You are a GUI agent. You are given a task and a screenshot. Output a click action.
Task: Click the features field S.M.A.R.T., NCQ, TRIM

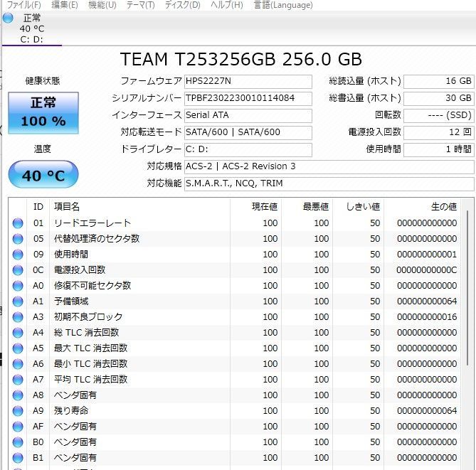[329, 183]
